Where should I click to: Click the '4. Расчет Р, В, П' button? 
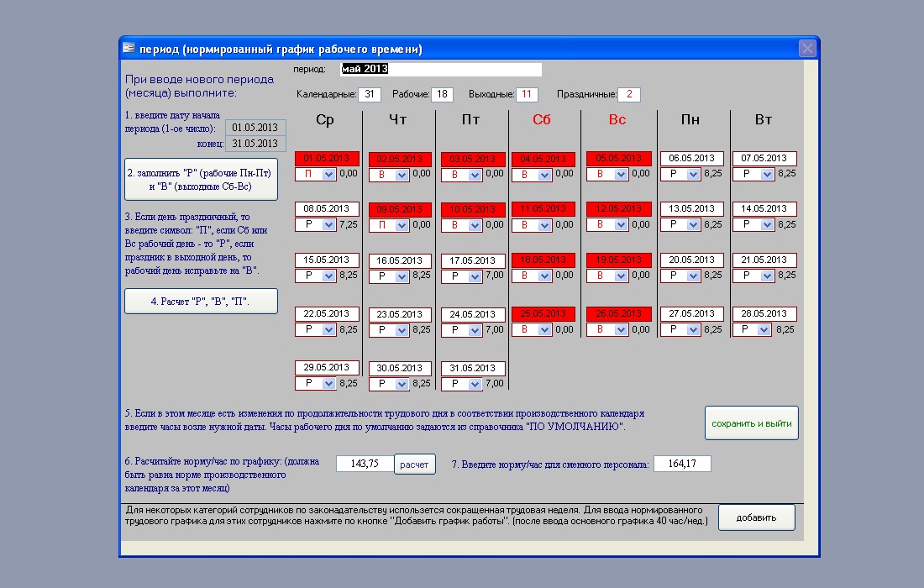coord(201,301)
